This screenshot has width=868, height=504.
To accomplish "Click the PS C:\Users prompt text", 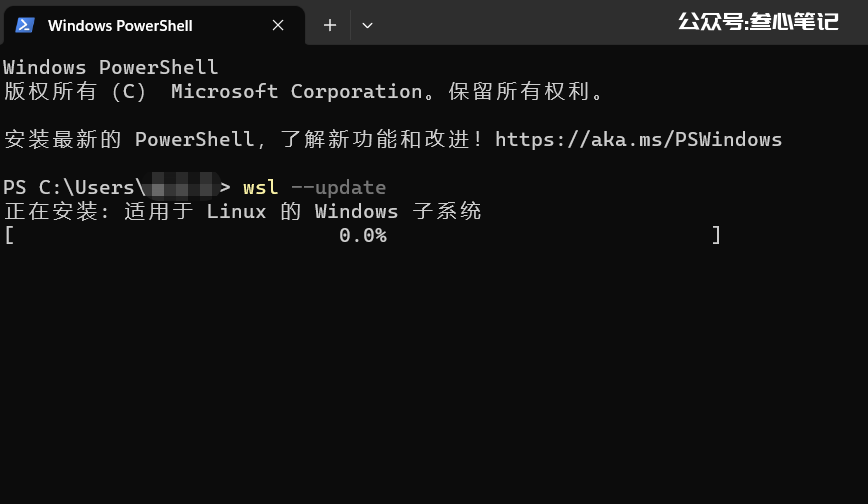I will [74, 187].
